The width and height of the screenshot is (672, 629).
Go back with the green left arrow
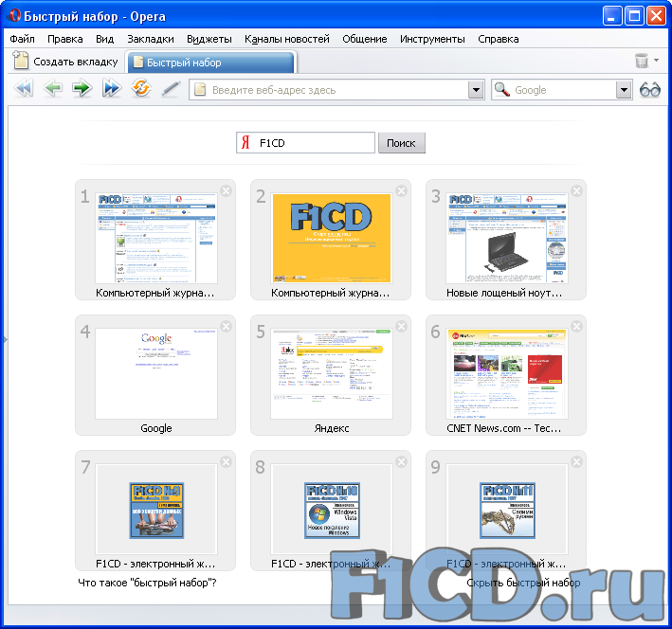pyautogui.click(x=53, y=89)
